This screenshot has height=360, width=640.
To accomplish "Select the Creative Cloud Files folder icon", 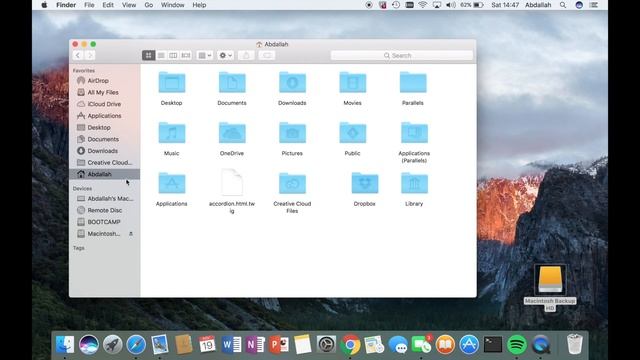I will (x=292, y=183).
